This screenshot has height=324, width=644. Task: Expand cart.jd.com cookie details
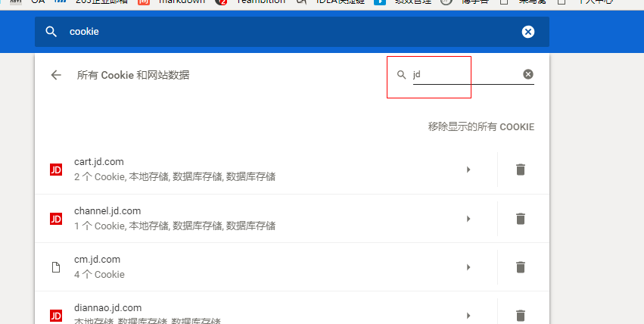click(x=468, y=170)
